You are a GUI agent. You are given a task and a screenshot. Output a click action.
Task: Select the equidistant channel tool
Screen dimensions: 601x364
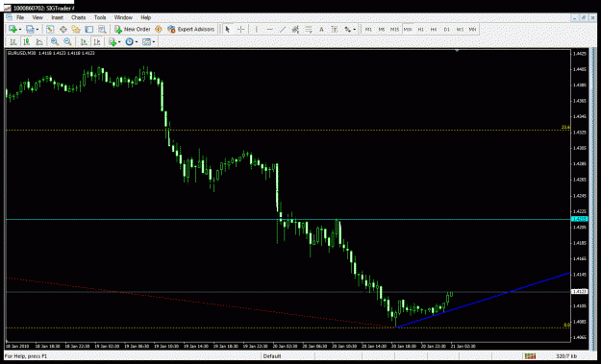(295, 29)
